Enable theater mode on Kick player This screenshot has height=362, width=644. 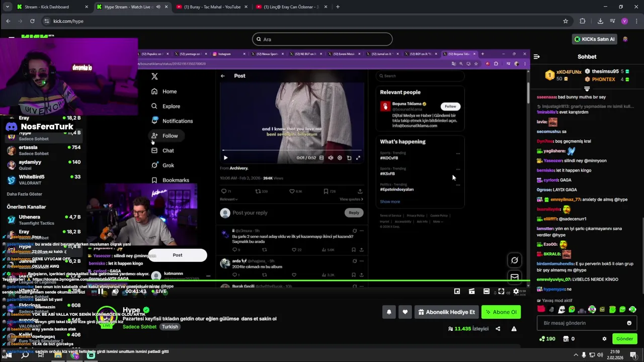coord(486,291)
